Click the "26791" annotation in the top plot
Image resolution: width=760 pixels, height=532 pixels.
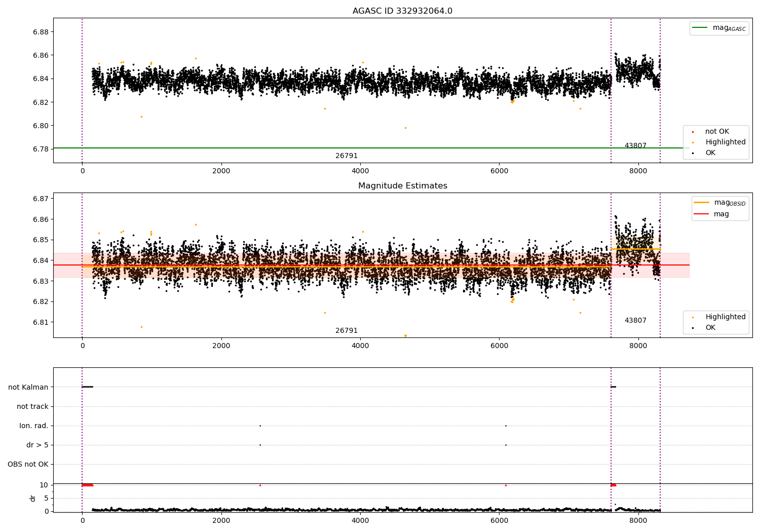tap(347, 156)
